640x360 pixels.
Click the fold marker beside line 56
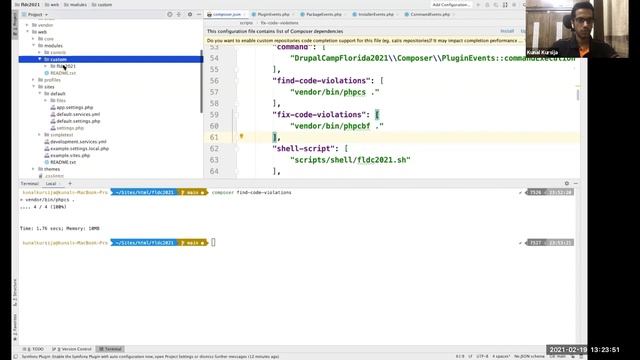point(236,81)
